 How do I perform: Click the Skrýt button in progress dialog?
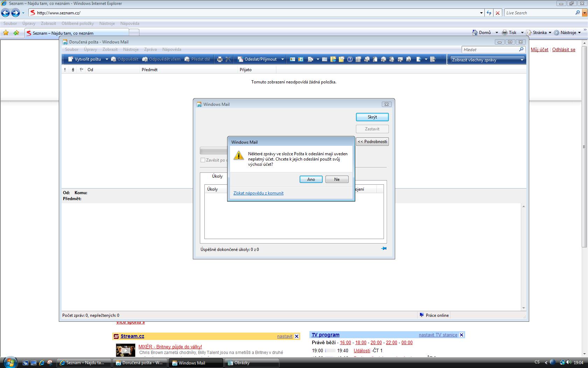tap(372, 117)
